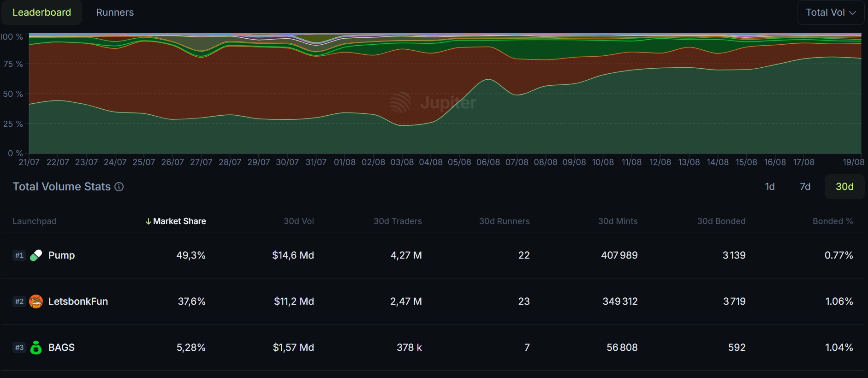868x378 pixels.
Task: Switch to the Runners tab
Action: tap(115, 12)
